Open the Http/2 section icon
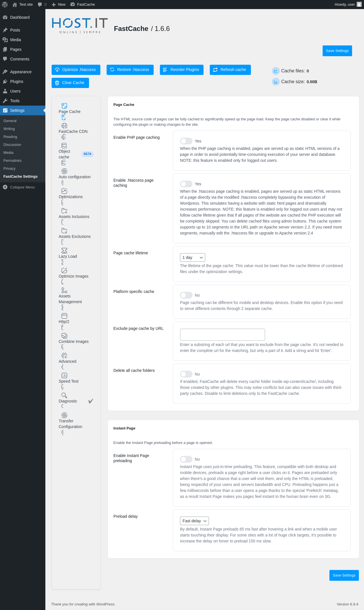The width and height of the screenshot is (364, 610). tap(64, 316)
